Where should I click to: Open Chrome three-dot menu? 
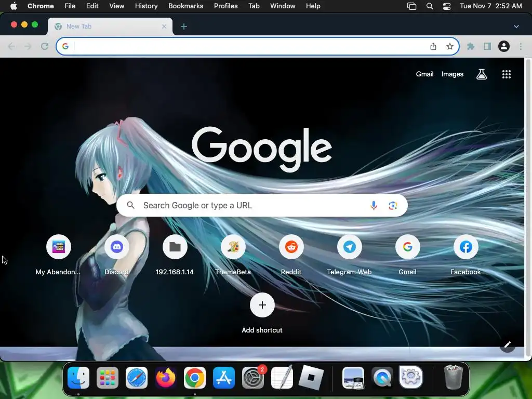pyautogui.click(x=521, y=46)
